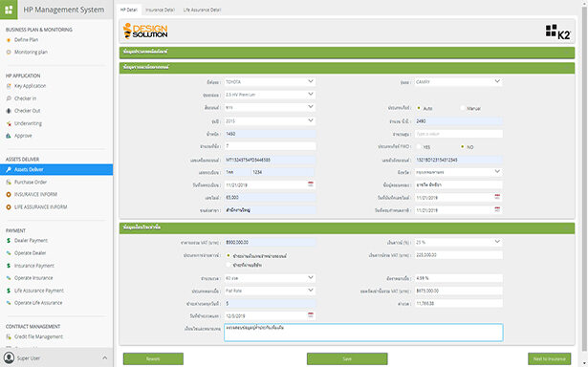Click the 1450 weight field
This screenshot has height=367, width=588.
270,134
